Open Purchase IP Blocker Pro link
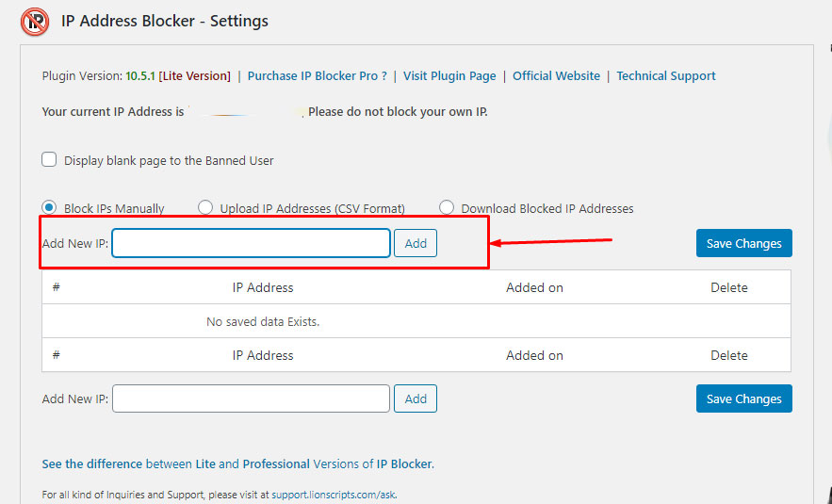The image size is (832, 504). (318, 76)
